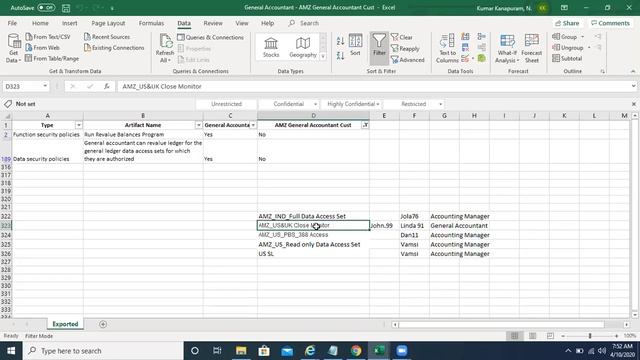Switch to the Formulas tab

(151, 23)
